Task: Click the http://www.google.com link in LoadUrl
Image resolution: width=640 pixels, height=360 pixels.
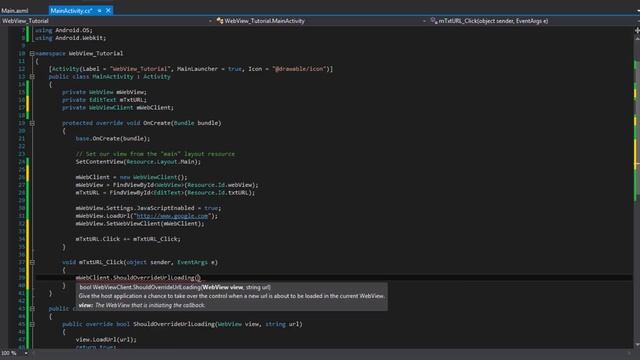Action: 172,216
